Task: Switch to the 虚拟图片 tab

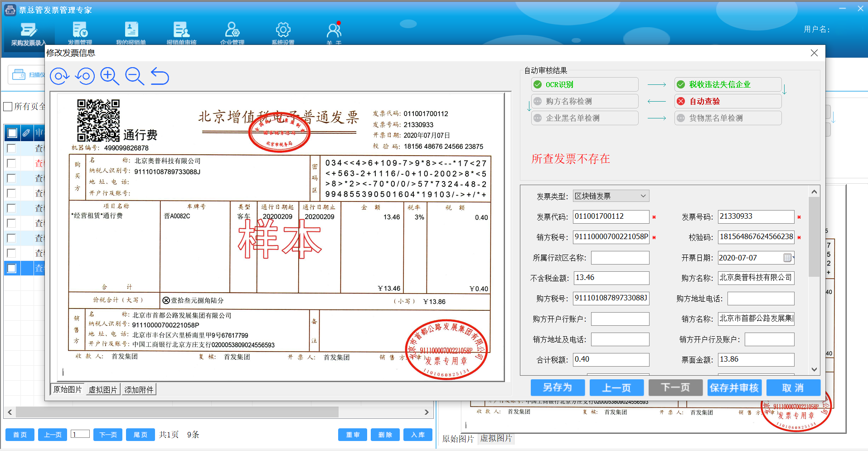Action: click(103, 389)
